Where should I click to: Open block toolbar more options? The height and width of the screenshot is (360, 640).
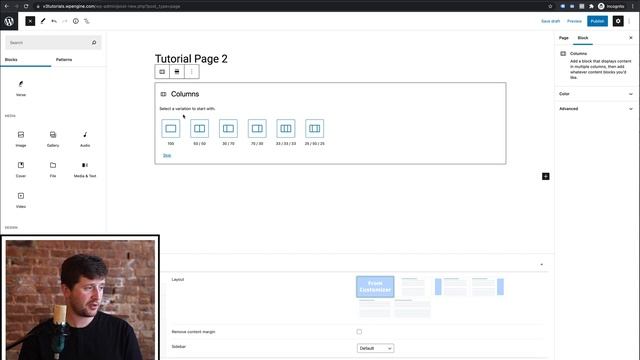tap(191, 72)
